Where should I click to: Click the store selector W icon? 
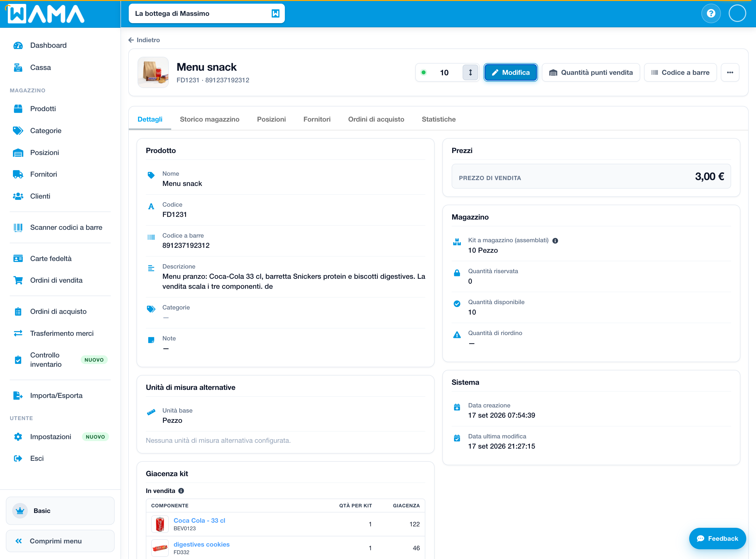pyautogui.click(x=276, y=14)
